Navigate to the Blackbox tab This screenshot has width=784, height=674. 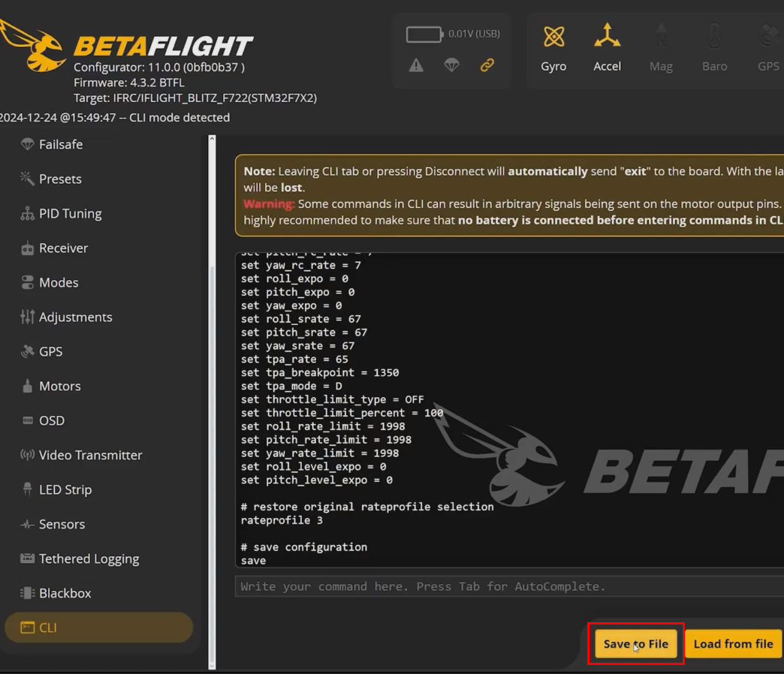pos(65,593)
